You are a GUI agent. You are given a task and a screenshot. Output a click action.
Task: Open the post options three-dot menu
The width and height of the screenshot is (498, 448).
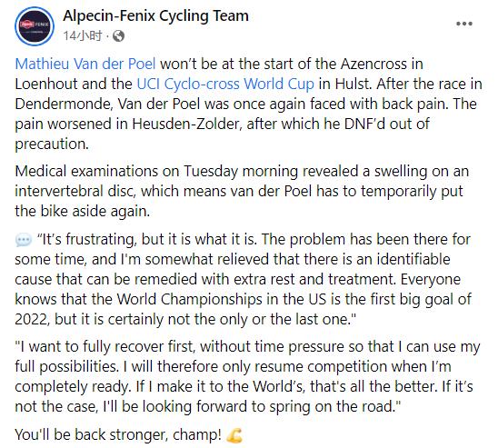point(464,24)
